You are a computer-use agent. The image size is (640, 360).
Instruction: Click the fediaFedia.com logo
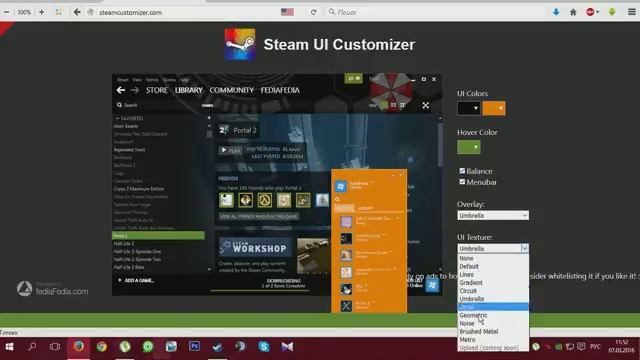point(52,289)
